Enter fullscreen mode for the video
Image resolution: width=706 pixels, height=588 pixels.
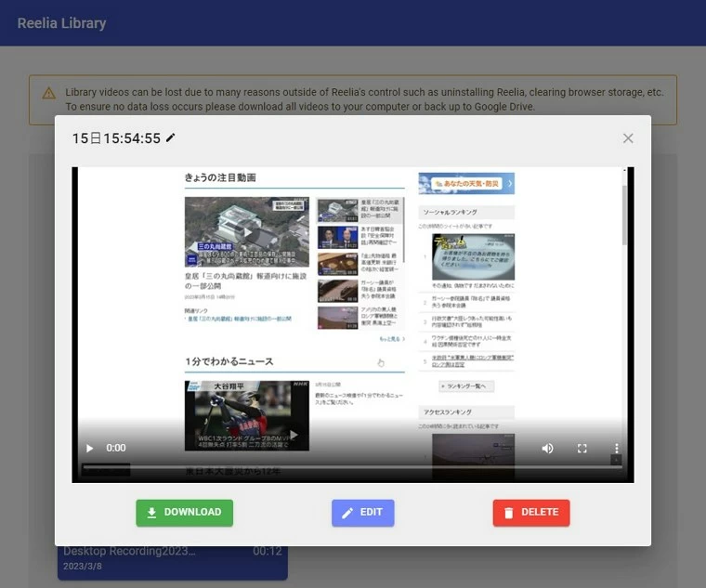click(582, 448)
